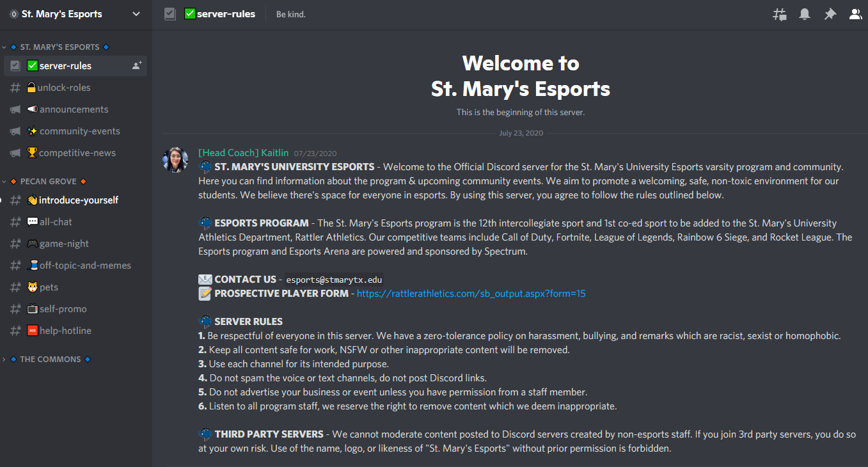Switch to the community-events channel
This screenshot has height=467, width=868.
pos(79,131)
